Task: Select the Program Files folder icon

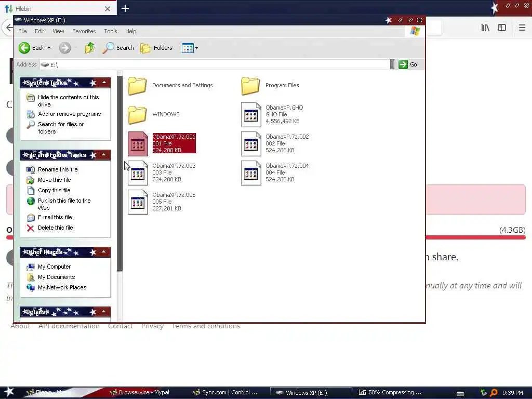Action: pos(250,86)
